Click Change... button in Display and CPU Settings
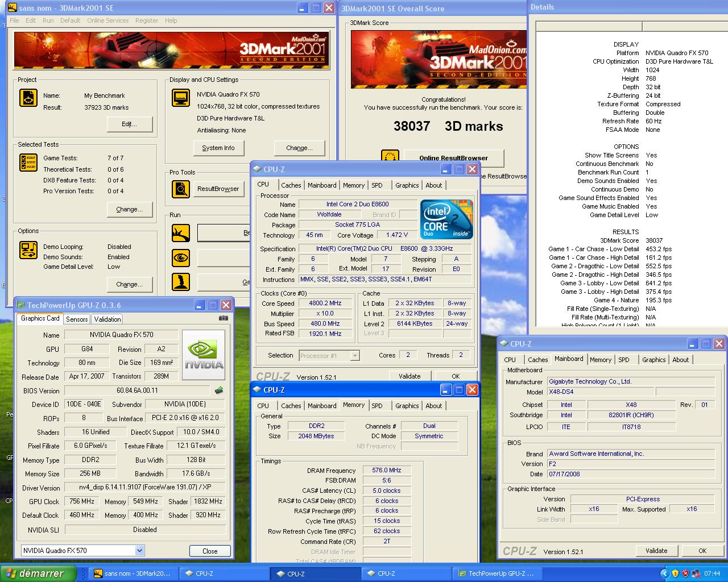728x582 pixels. (299, 148)
